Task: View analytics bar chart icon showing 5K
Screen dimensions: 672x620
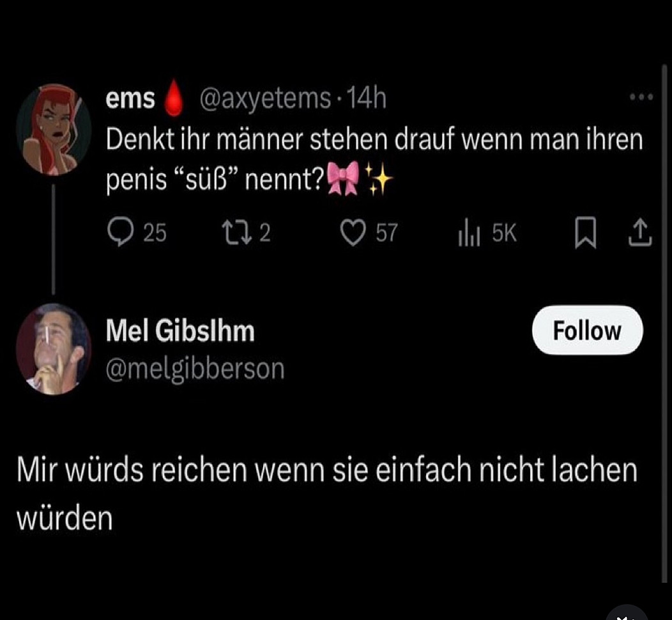Action: [469, 233]
